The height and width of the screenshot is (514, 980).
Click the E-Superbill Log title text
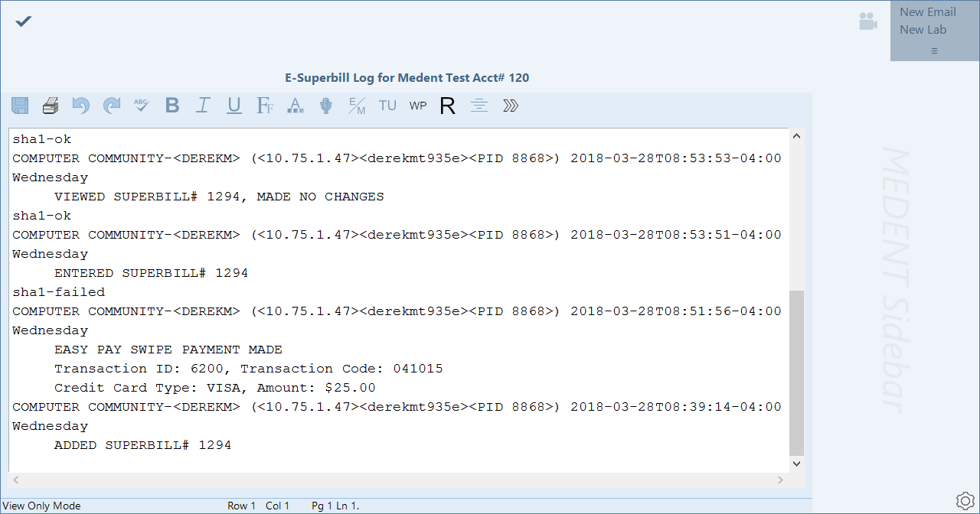[x=407, y=77]
